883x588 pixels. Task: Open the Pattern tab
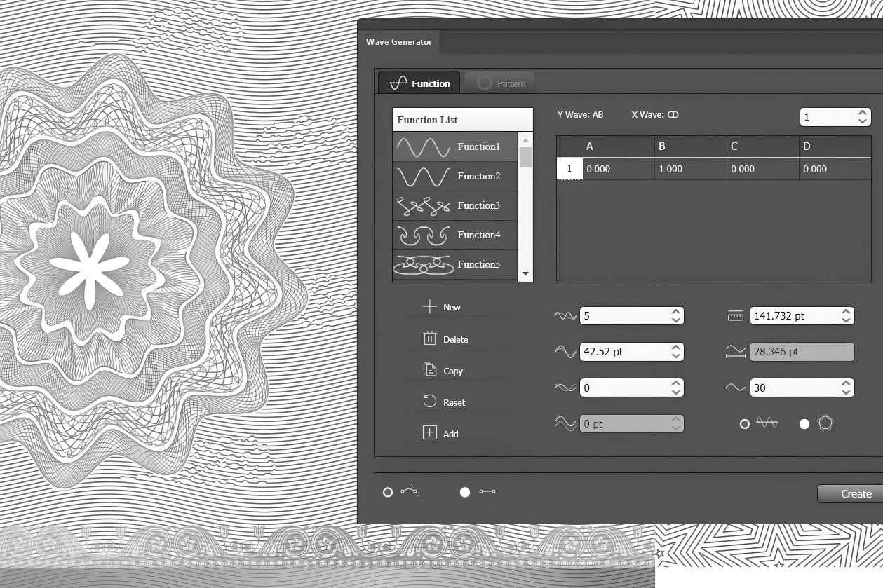(x=500, y=83)
